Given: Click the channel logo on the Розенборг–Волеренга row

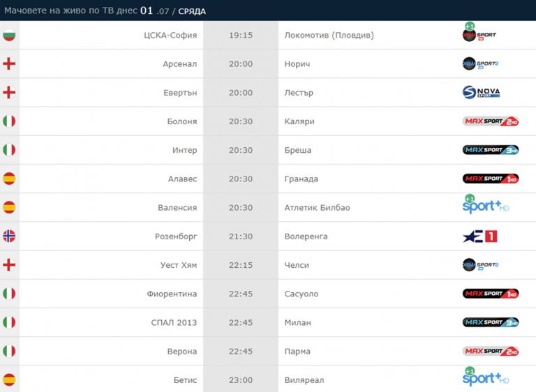Looking at the screenshot, I should 480,236.
